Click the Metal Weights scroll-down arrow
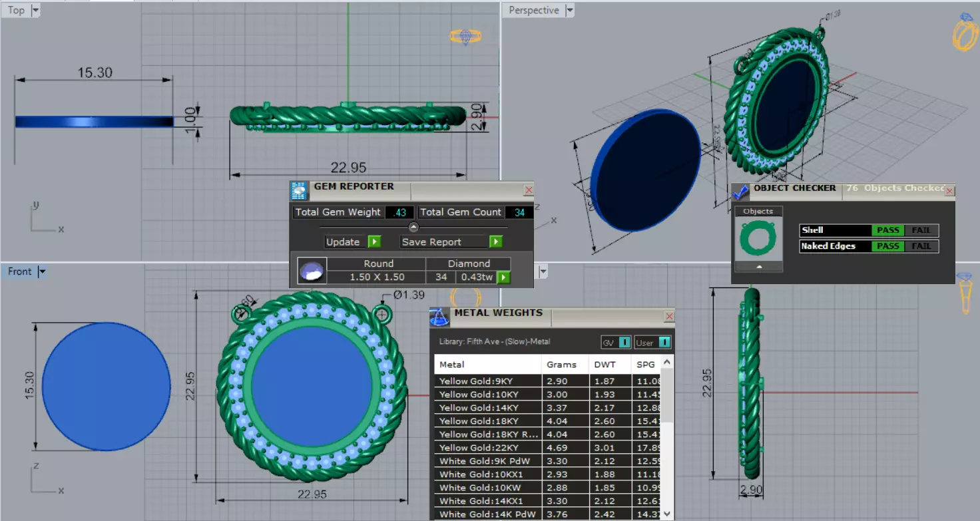 (x=668, y=514)
